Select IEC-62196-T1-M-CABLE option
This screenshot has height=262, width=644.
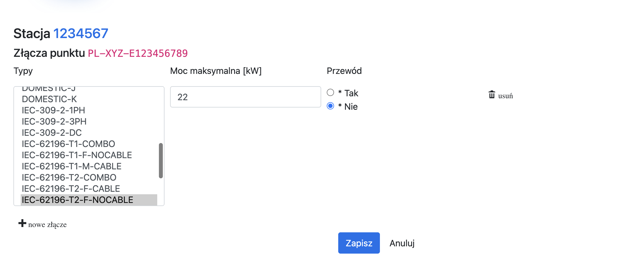pyautogui.click(x=71, y=166)
